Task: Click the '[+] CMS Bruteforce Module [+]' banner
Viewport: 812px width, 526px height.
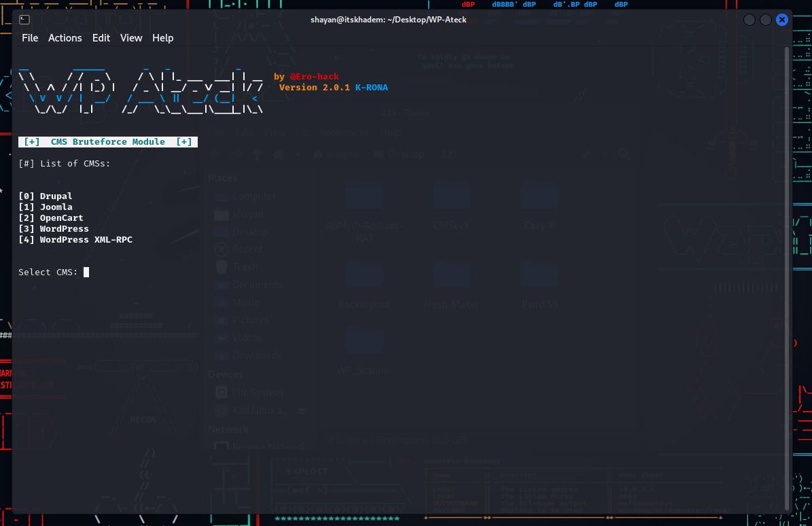Action: pyautogui.click(x=108, y=142)
